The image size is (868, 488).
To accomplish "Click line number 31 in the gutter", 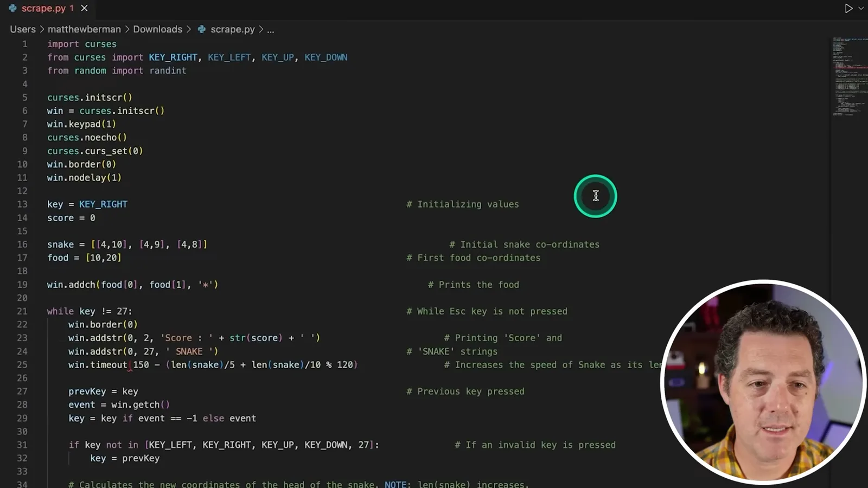I will pyautogui.click(x=22, y=445).
